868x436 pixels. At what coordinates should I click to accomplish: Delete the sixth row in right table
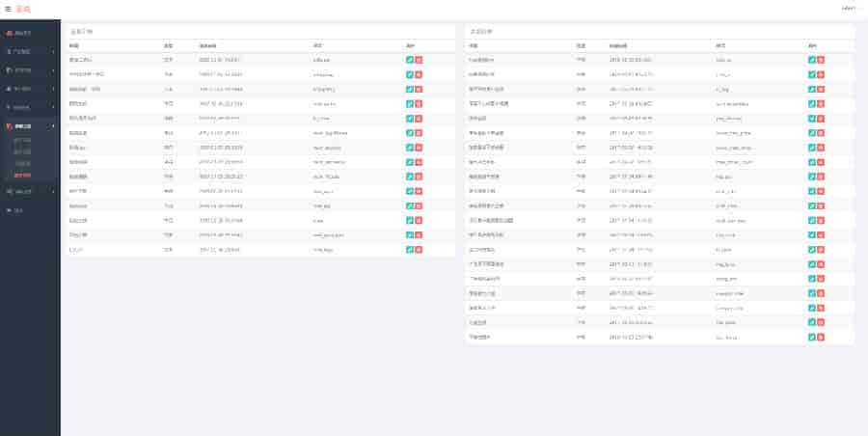coord(821,133)
